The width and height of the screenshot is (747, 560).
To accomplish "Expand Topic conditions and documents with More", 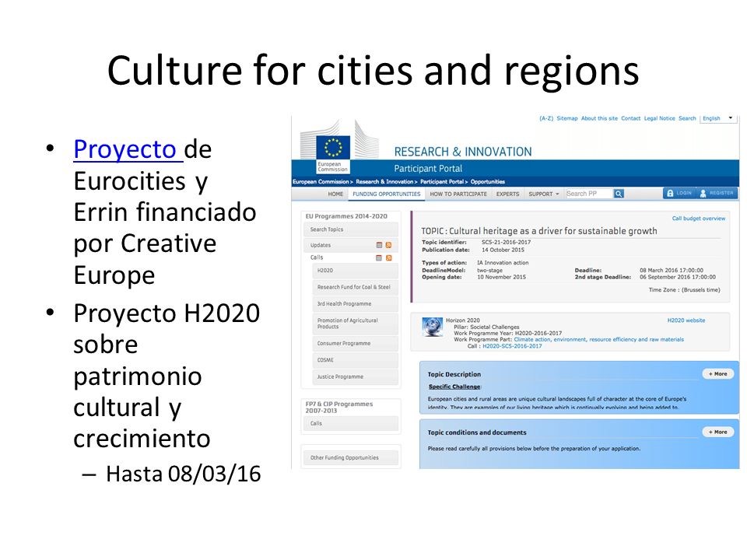I will (x=718, y=432).
